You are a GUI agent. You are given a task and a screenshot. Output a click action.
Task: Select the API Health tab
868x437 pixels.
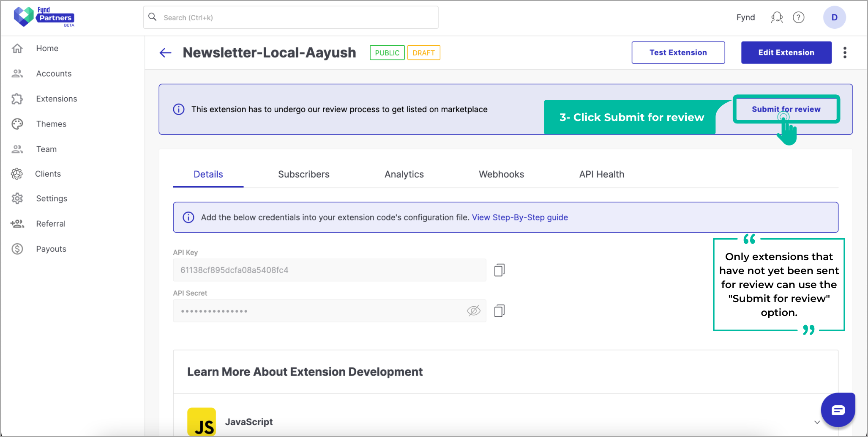click(x=601, y=174)
